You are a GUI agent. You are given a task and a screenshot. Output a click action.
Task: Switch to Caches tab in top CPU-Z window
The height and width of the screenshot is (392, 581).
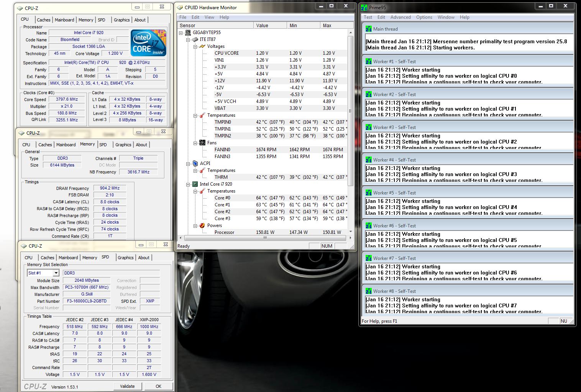[43, 20]
